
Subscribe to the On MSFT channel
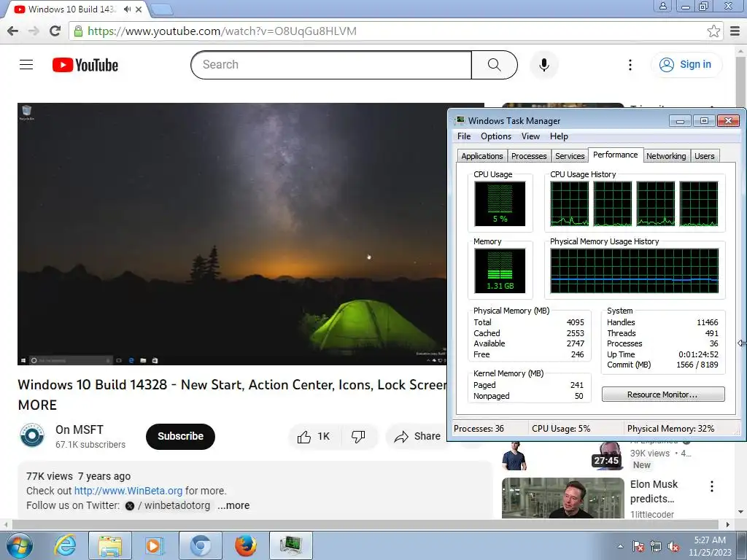(x=181, y=436)
